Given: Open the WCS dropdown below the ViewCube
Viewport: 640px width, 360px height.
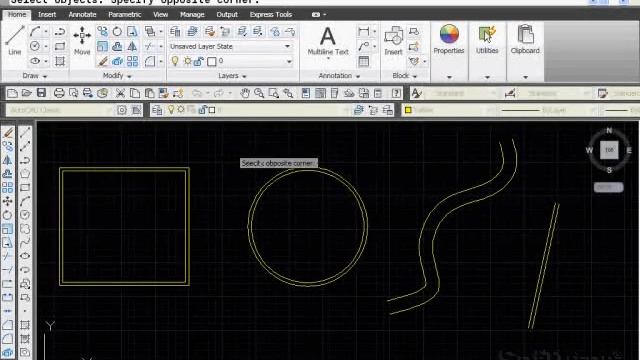Looking at the screenshot, I should 609,187.
